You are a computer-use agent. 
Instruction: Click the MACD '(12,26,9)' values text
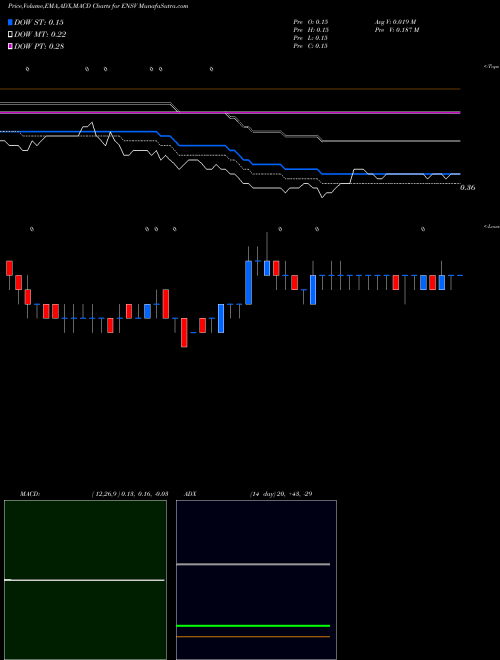point(130,494)
